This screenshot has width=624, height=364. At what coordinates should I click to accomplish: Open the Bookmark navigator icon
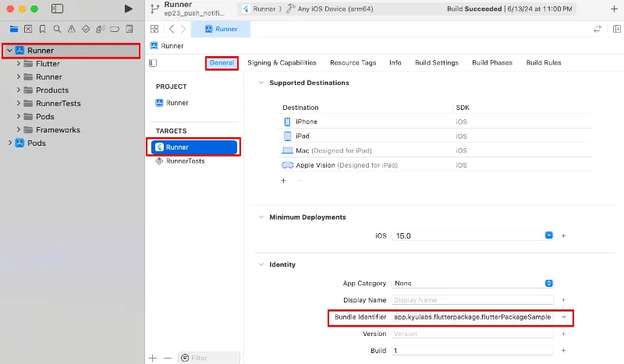pos(43,29)
